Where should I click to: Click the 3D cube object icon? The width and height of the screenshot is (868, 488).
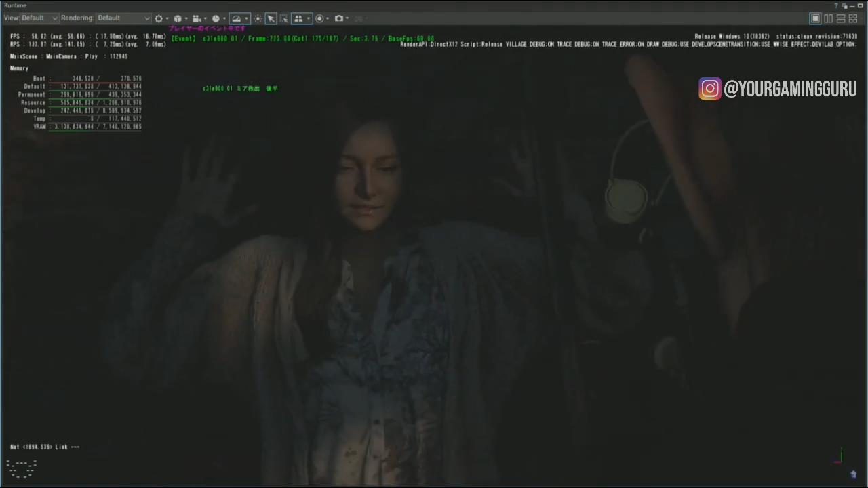point(178,18)
